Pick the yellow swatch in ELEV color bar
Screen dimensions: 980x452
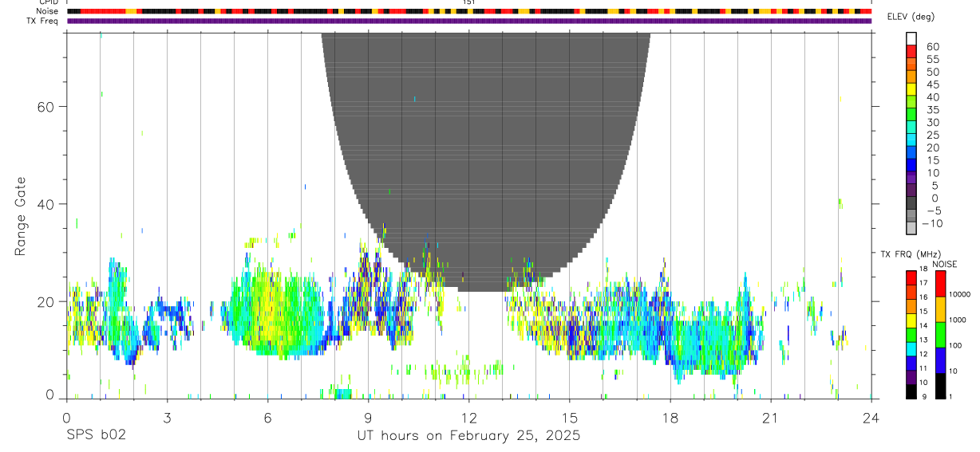pos(911,88)
